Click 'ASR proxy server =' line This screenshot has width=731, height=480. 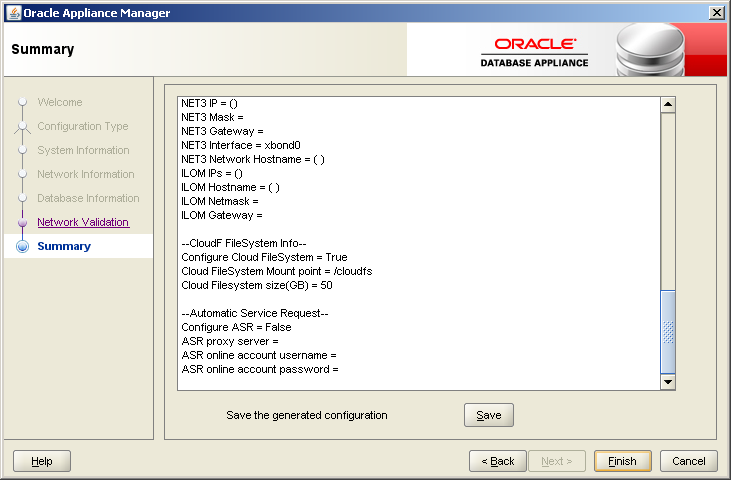(229, 341)
